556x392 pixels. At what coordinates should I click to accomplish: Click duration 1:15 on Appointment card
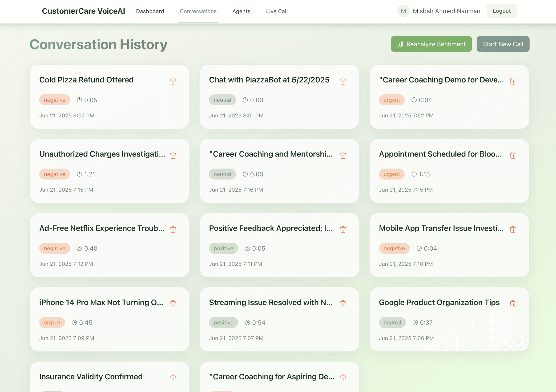(424, 174)
